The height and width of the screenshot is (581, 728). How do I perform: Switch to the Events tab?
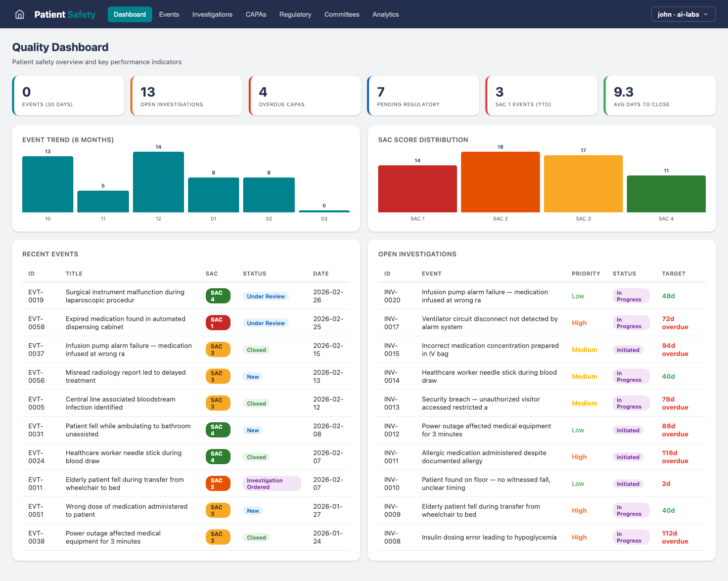pos(169,14)
